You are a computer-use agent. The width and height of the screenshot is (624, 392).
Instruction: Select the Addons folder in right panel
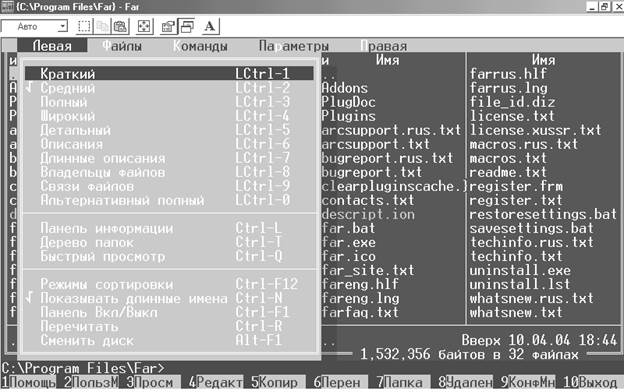coord(345,88)
